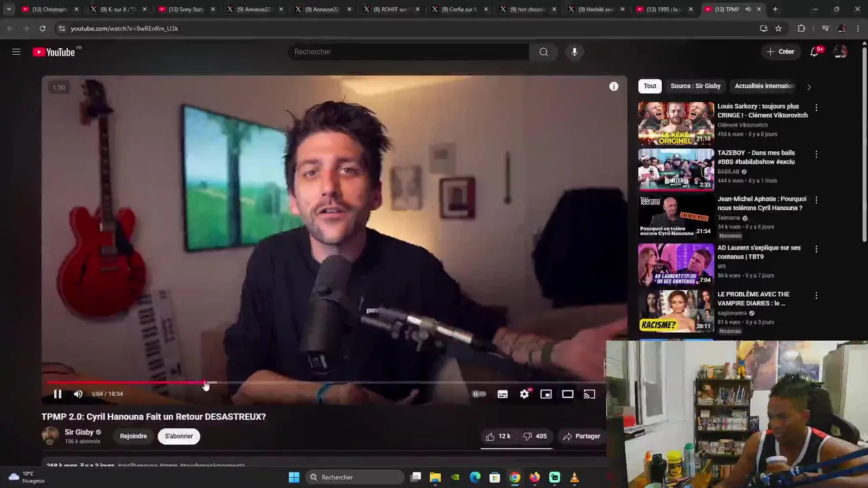The width and height of the screenshot is (868, 488).
Task: Like the video with thumbs up
Action: (498, 436)
